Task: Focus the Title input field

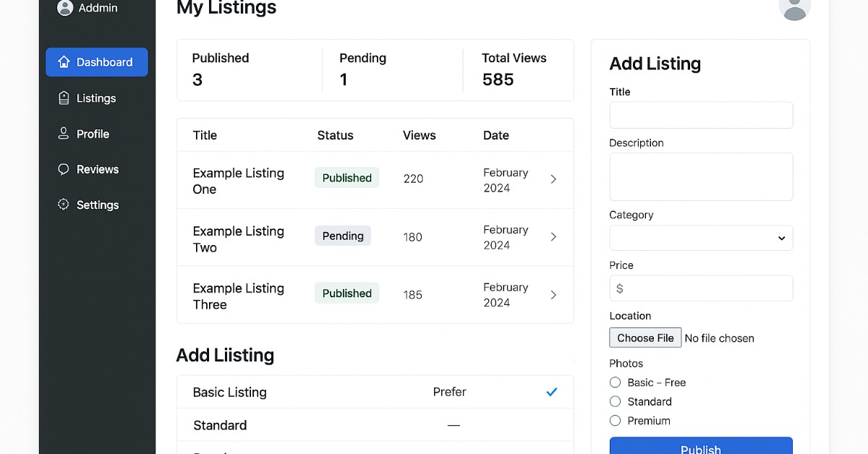Action: click(701, 115)
